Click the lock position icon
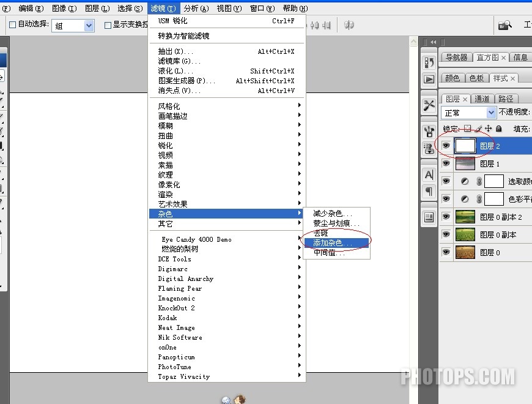 (x=488, y=129)
